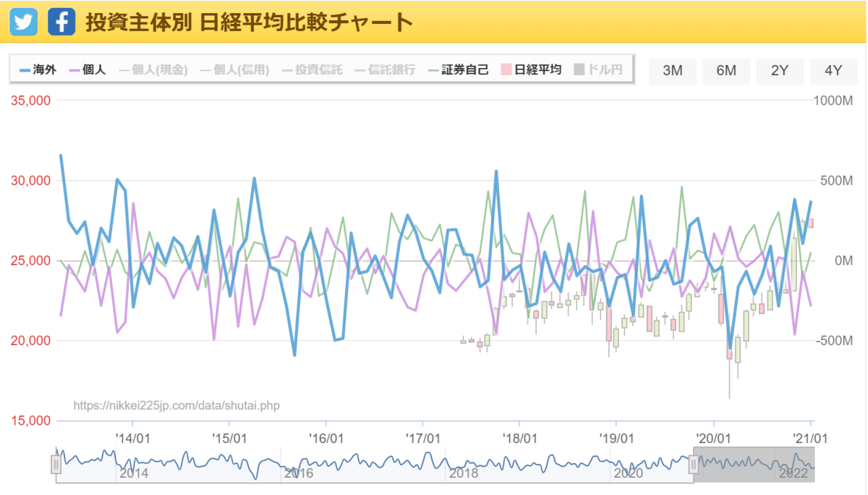
Task: Toggle 個人 series in legend
Action: tap(88, 70)
